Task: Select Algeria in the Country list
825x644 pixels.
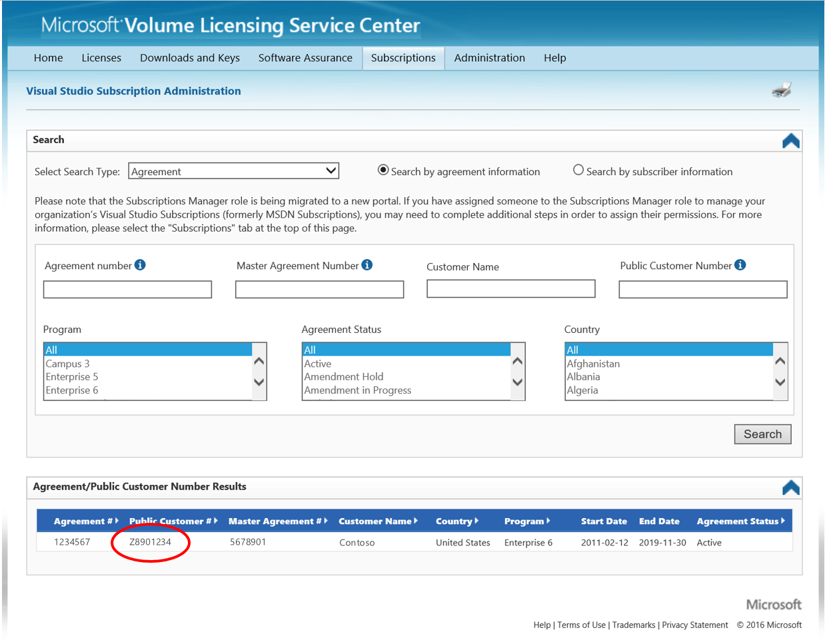Action: click(x=669, y=390)
